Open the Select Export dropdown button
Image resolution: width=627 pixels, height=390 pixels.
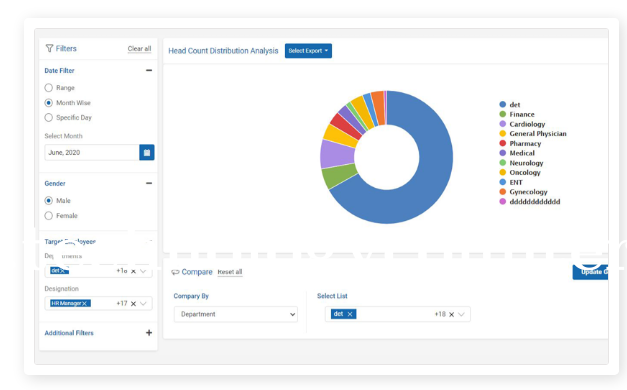click(x=308, y=51)
